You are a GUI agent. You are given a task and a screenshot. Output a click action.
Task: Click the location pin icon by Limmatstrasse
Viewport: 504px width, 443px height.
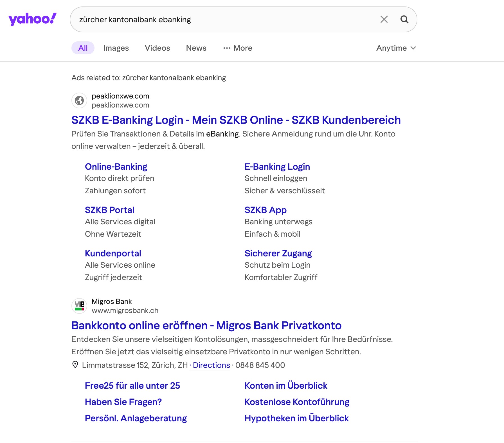click(75, 365)
